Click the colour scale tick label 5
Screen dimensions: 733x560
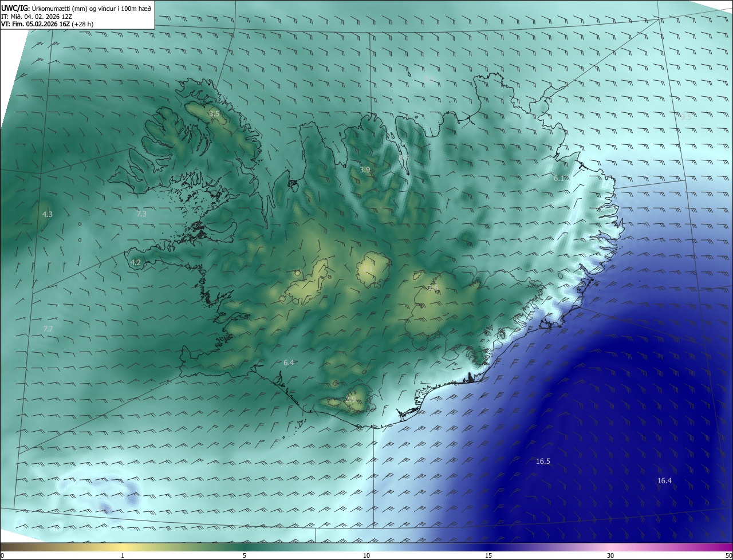click(245, 555)
